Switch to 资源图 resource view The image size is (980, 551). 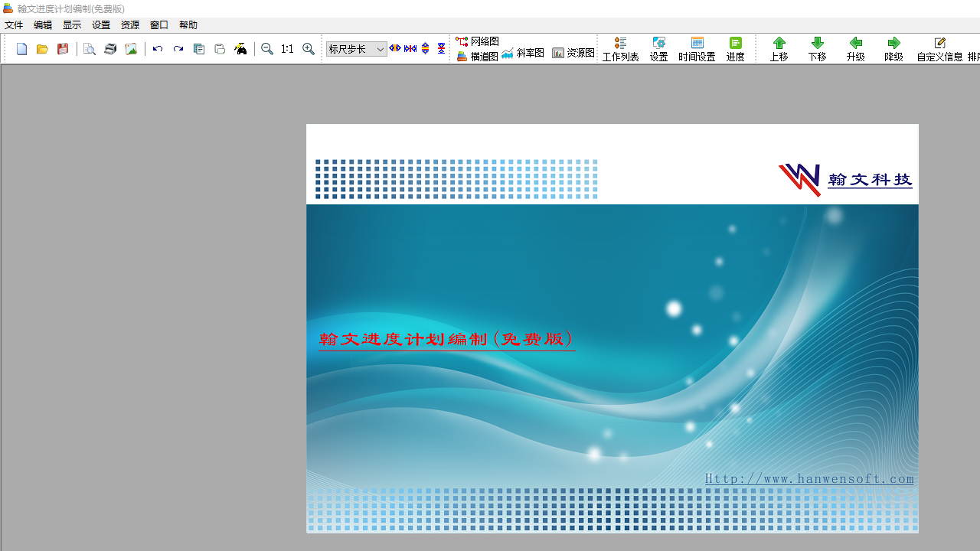click(573, 53)
